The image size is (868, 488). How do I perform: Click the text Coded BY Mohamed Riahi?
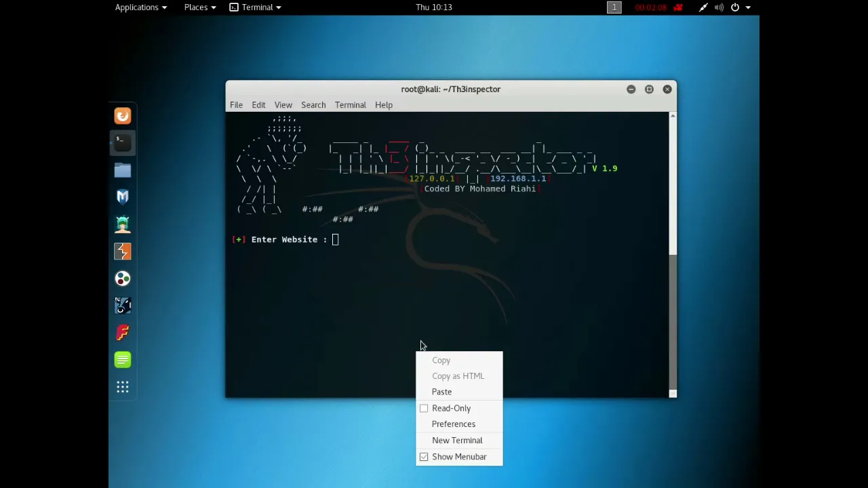pos(479,189)
